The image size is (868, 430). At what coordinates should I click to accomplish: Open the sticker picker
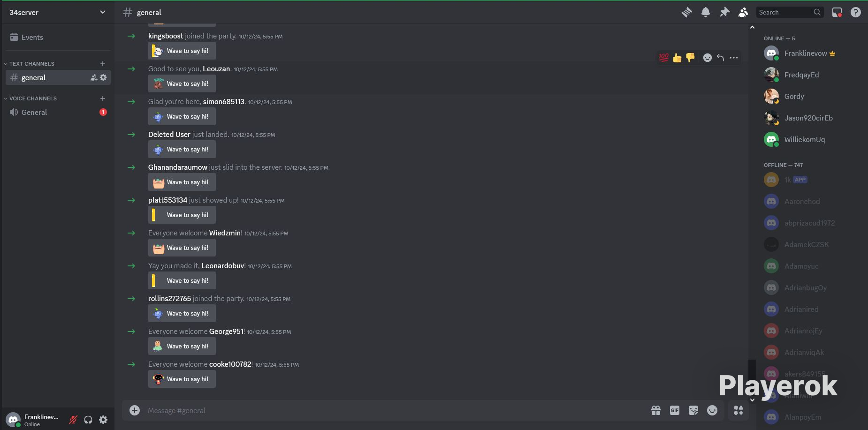693,410
